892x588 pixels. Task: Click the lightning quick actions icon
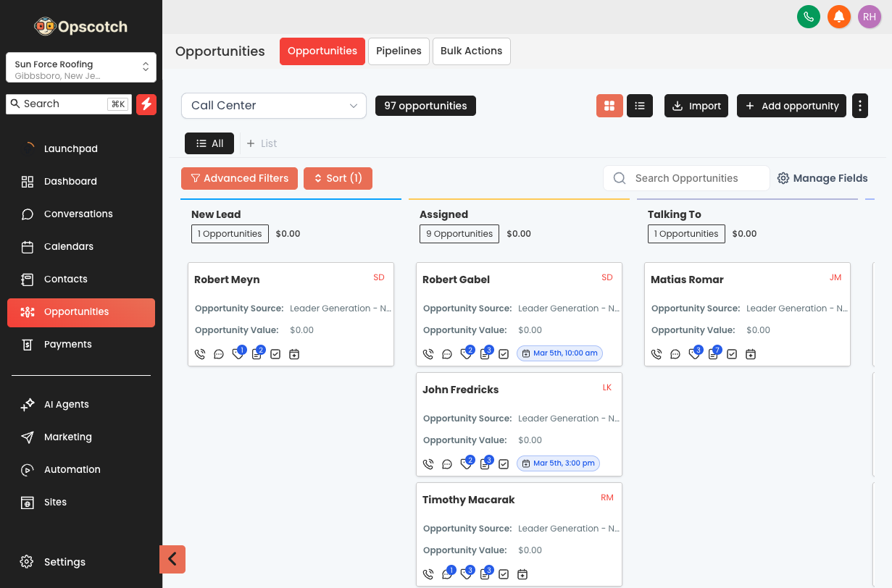(146, 104)
